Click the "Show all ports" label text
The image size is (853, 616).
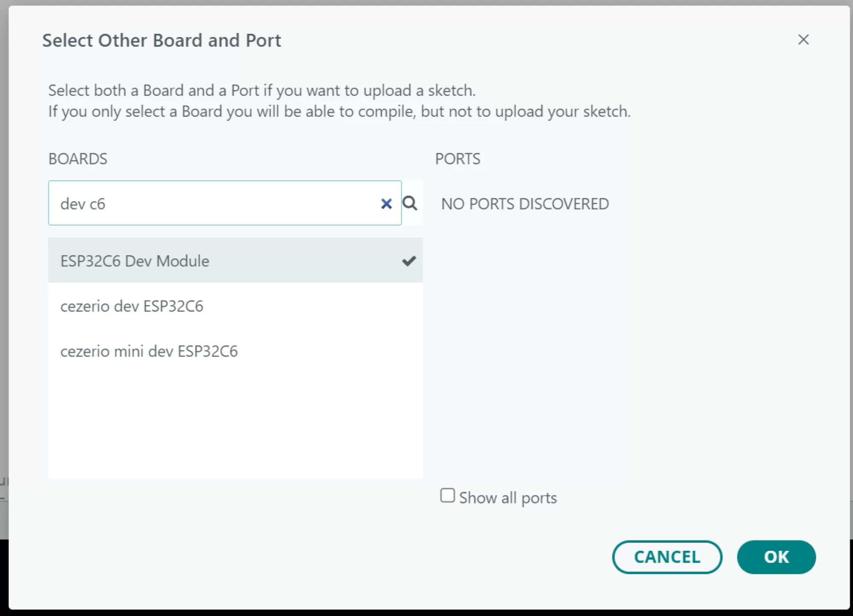pos(508,497)
